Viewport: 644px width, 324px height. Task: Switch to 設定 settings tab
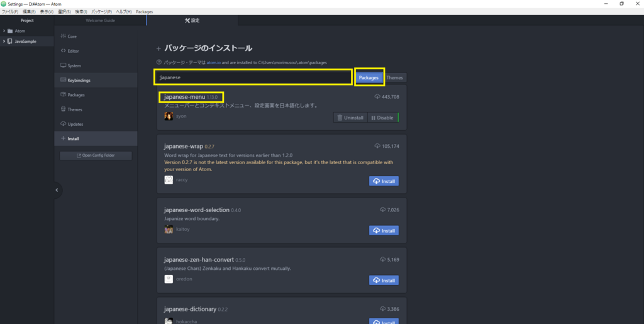(192, 21)
